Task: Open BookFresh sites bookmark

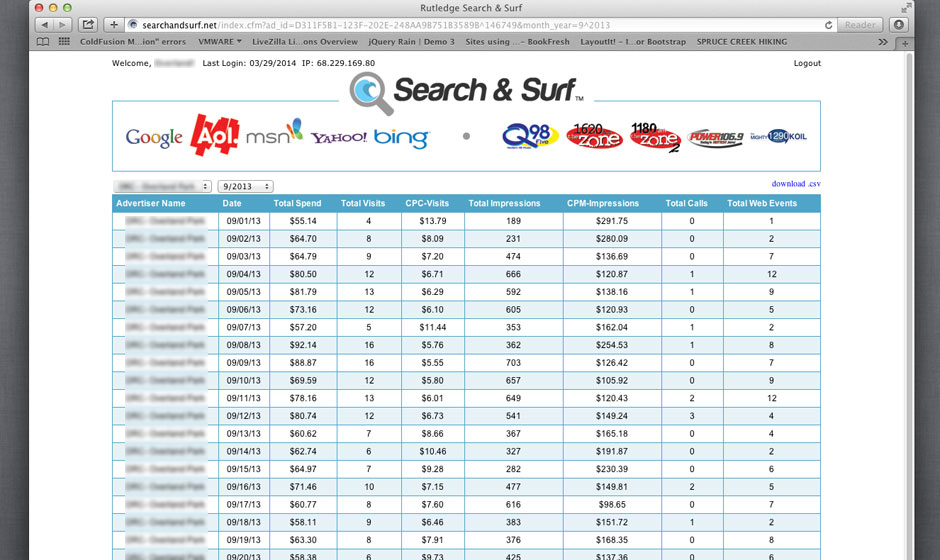Action: click(517, 42)
